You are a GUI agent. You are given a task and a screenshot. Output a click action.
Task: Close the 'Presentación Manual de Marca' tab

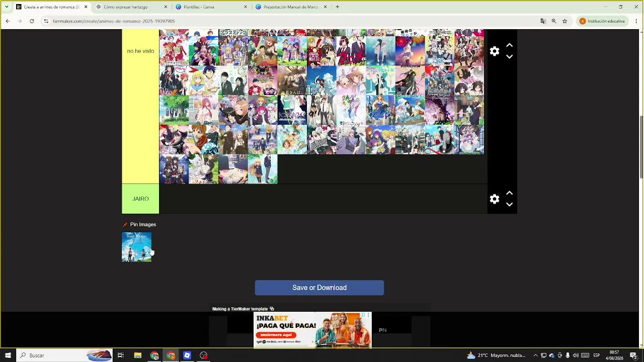(325, 7)
